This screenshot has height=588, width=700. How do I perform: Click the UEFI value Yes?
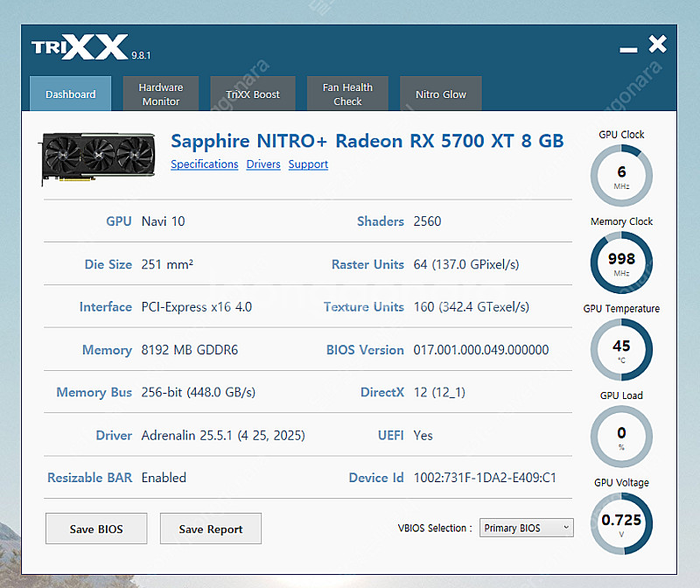[x=423, y=435]
